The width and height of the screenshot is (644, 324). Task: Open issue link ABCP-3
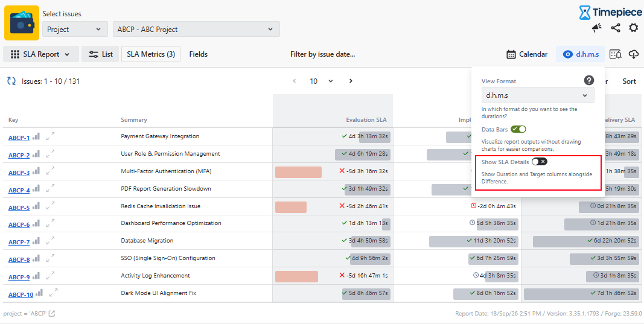pos(19,173)
